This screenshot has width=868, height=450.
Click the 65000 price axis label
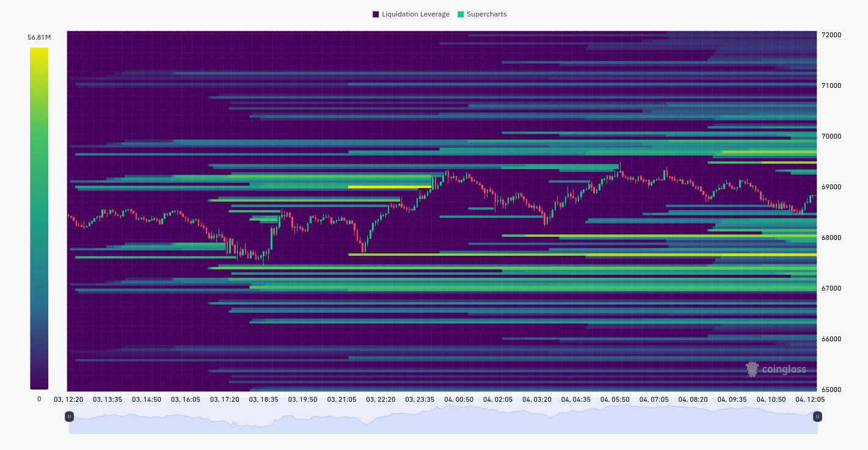831,390
